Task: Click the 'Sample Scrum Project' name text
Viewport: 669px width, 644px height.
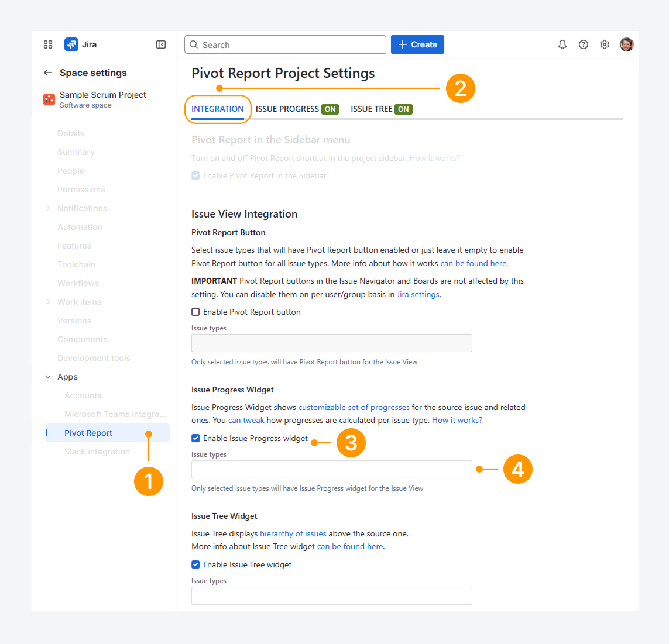Action: 103,95
